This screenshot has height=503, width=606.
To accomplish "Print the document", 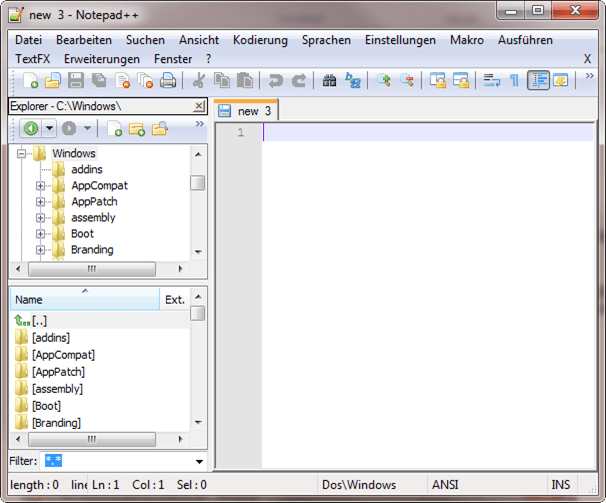I will click(168, 80).
